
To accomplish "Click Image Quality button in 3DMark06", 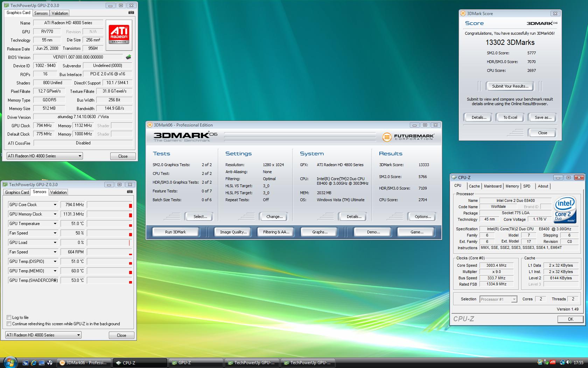I will pos(233,232).
